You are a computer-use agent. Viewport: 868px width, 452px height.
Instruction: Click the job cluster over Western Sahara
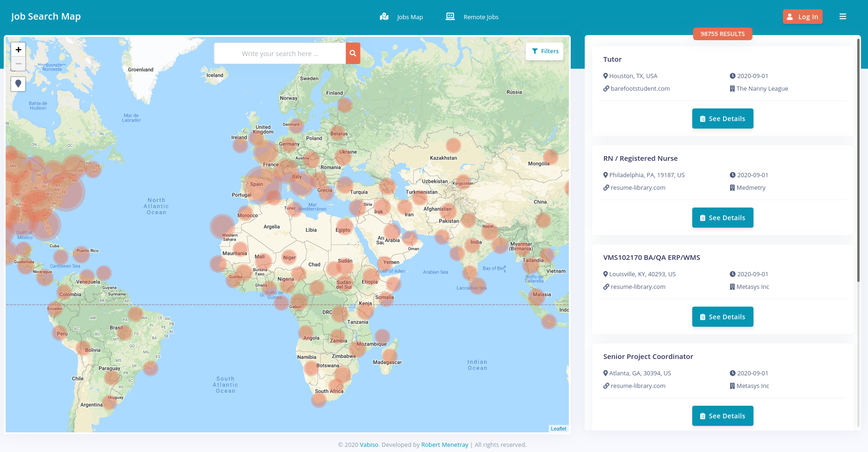coord(222,226)
